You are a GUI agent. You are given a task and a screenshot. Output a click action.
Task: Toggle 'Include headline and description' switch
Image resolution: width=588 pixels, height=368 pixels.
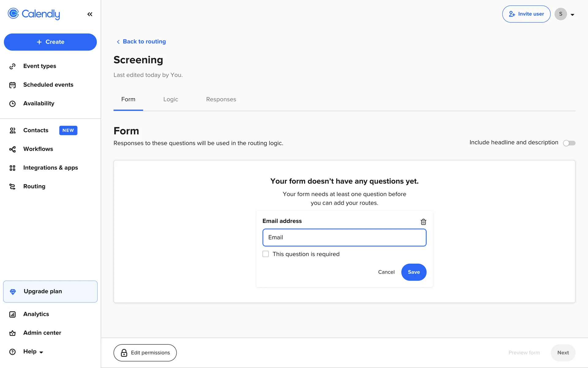click(569, 143)
